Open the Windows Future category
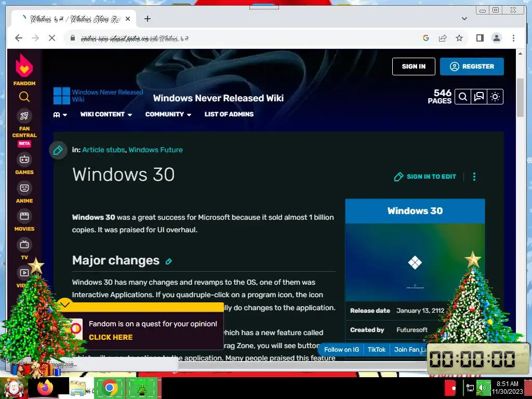The height and width of the screenshot is (399, 532). pyautogui.click(x=155, y=150)
